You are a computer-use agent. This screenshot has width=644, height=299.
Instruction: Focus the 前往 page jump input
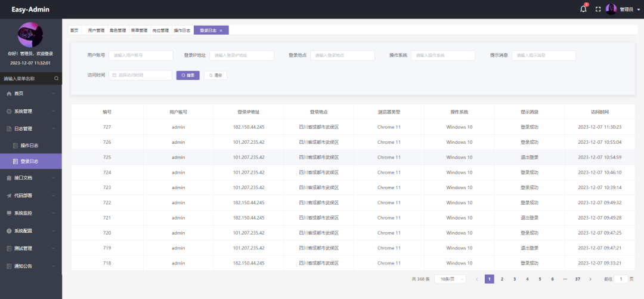pos(621,279)
